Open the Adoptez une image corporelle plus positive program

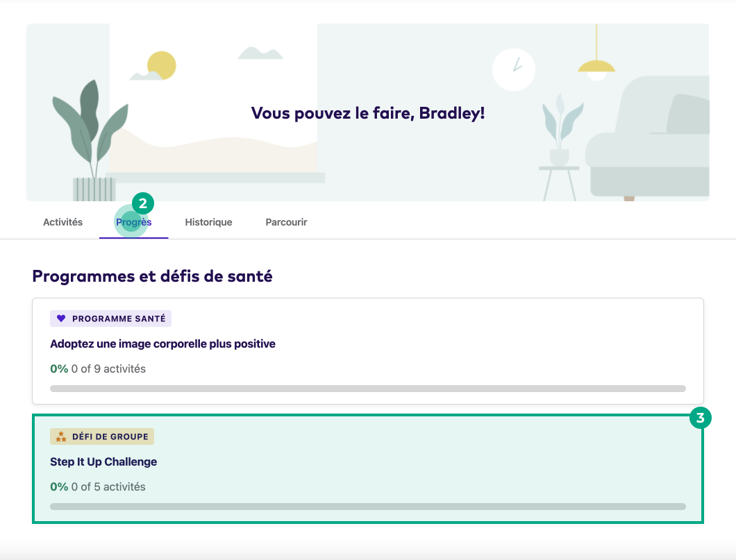click(162, 343)
